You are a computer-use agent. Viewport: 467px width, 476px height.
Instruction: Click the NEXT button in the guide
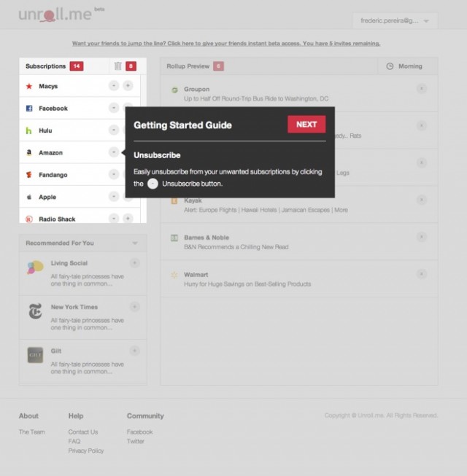pyautogui.click(x=306, y=124)
